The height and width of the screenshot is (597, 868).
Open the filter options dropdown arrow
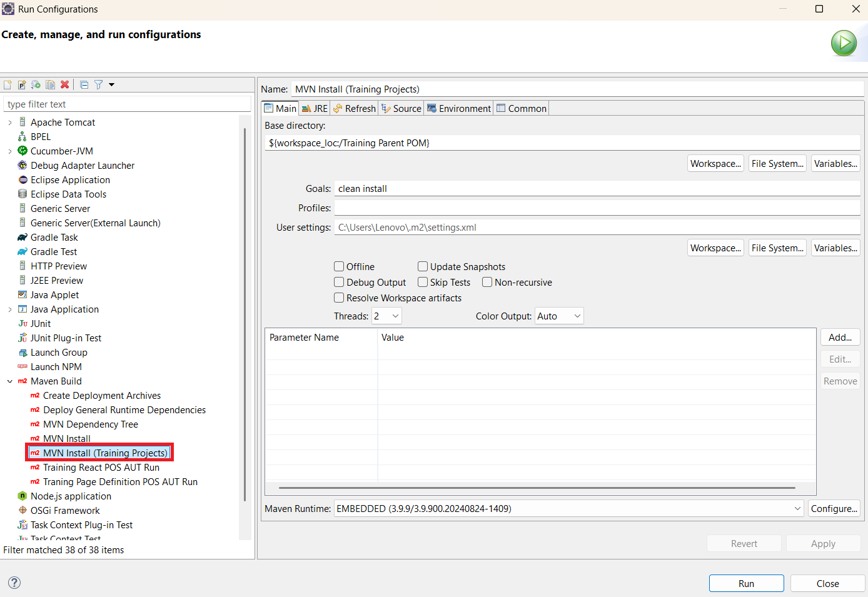pos(111,84)
